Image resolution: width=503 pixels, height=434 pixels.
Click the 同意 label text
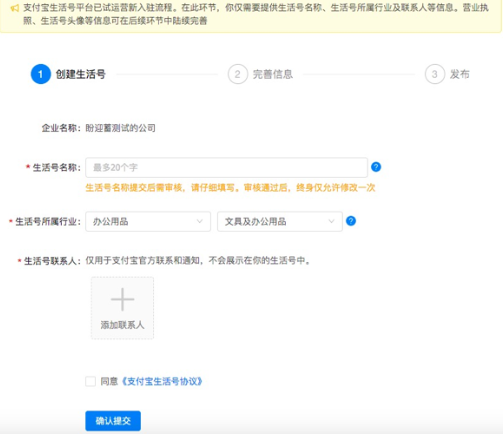[x=109, y=381]
